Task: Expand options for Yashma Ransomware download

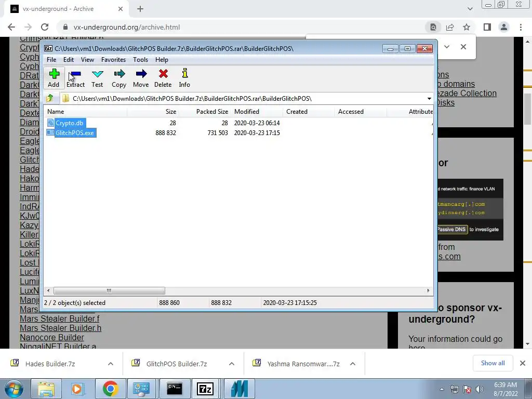Action: coord(353,364)
